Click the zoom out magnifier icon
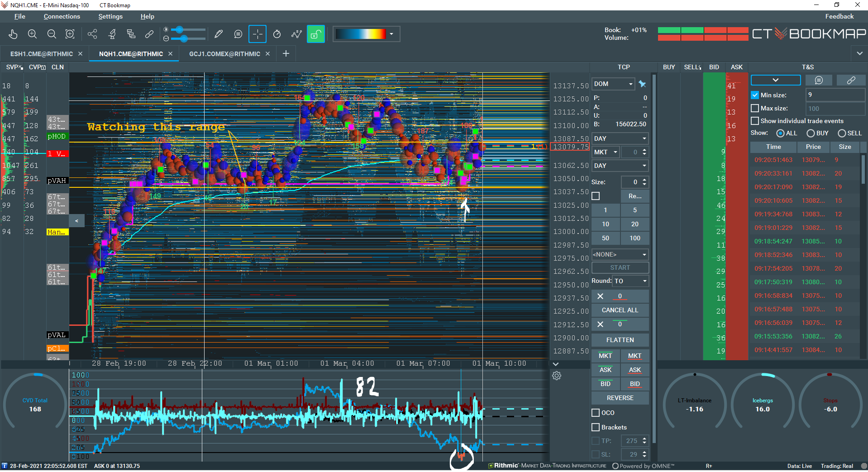 [x=52, y=34]
